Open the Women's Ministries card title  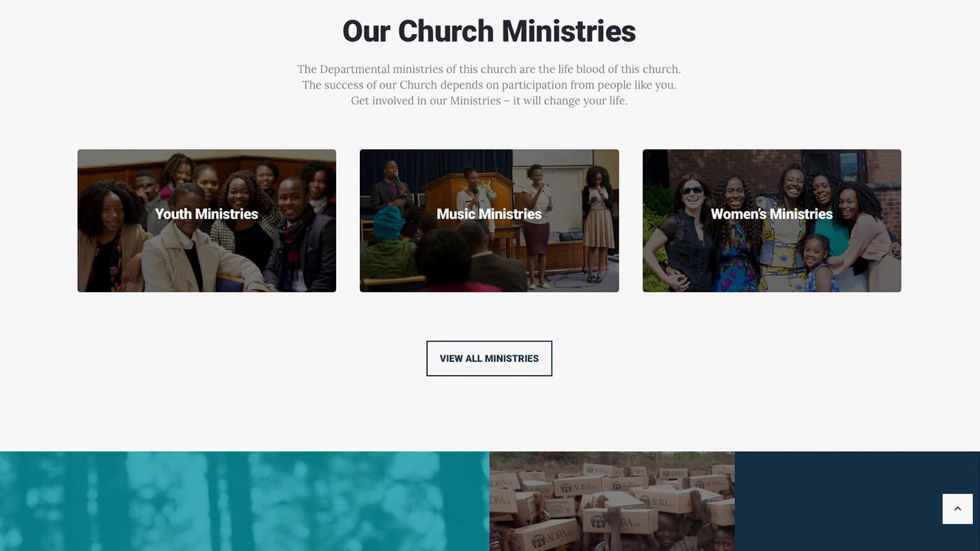click(771, 214)
